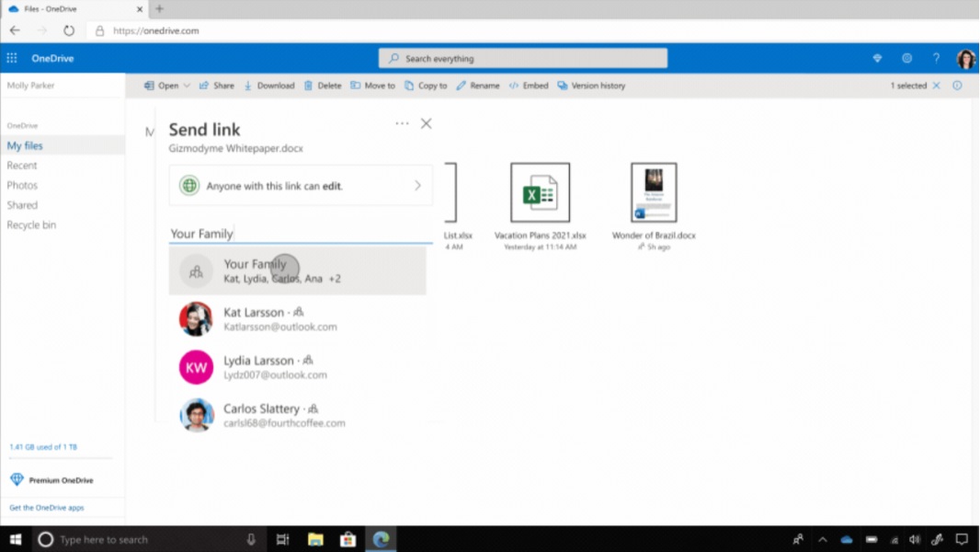Click the 1.41 GB used storage link

(x=43, y=447)
